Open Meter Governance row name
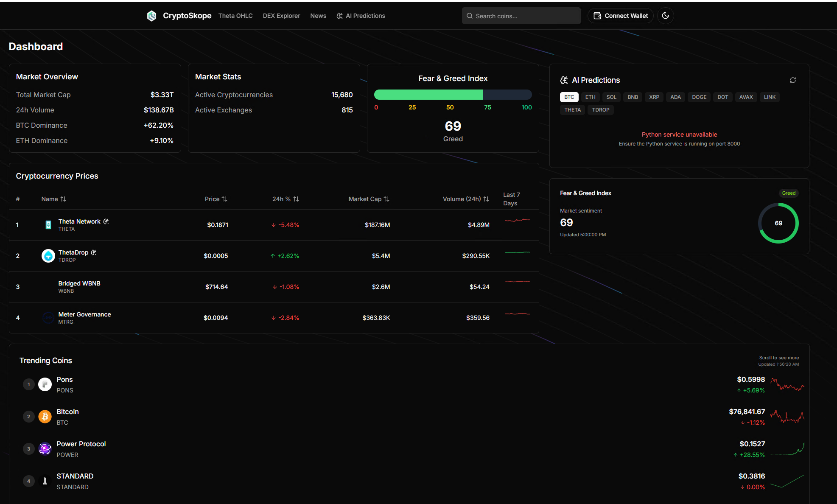This screenshot has height=504, width=837. coord(84,314)
